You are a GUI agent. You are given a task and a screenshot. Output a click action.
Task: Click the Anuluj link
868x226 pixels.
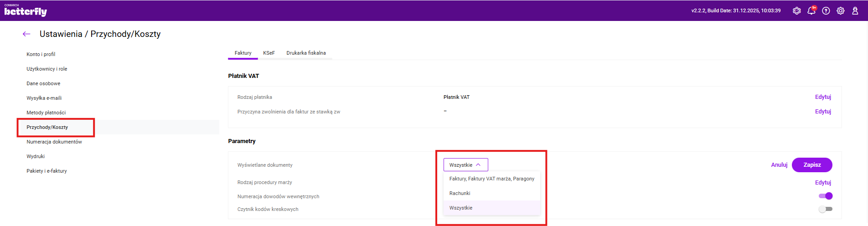(x=779, y=165)
